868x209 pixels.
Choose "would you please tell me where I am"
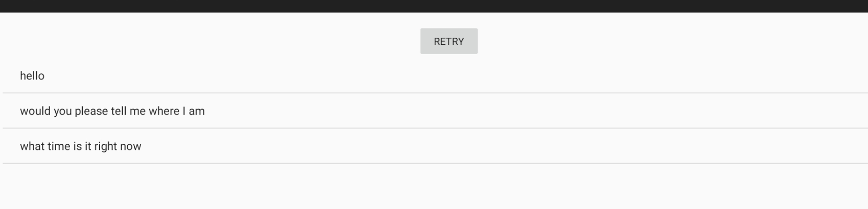point(435,111)
